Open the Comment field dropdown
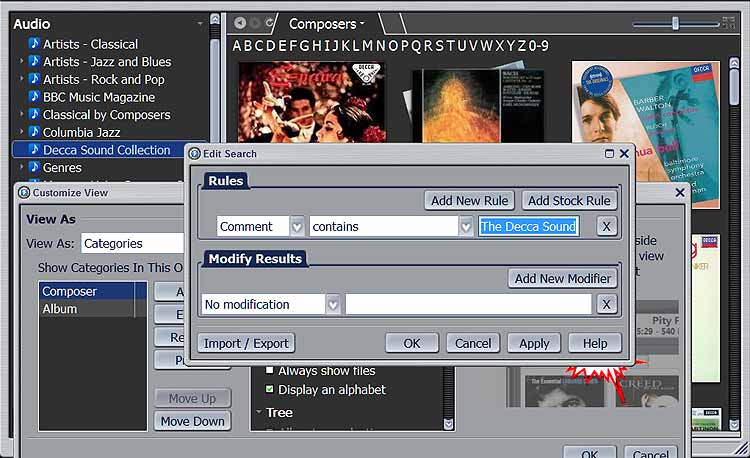This screenshot has width=750, height=458. 297,227
